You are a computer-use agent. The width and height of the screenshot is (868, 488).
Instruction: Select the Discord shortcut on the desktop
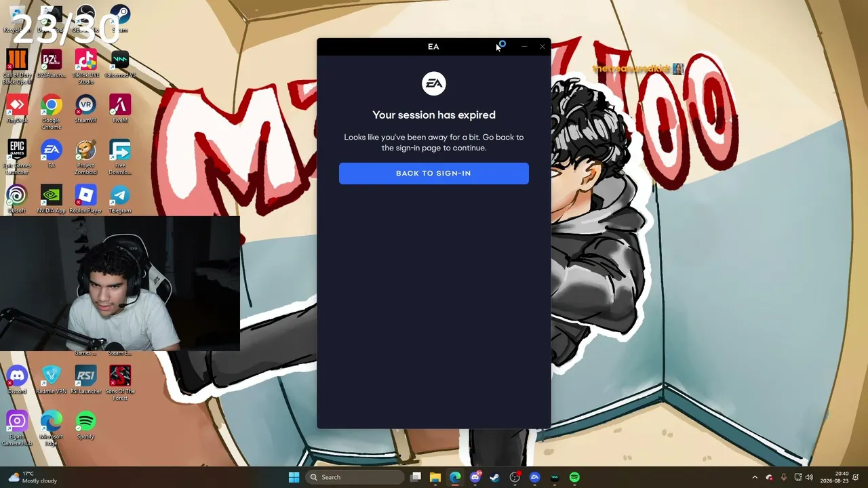point(17,380)
